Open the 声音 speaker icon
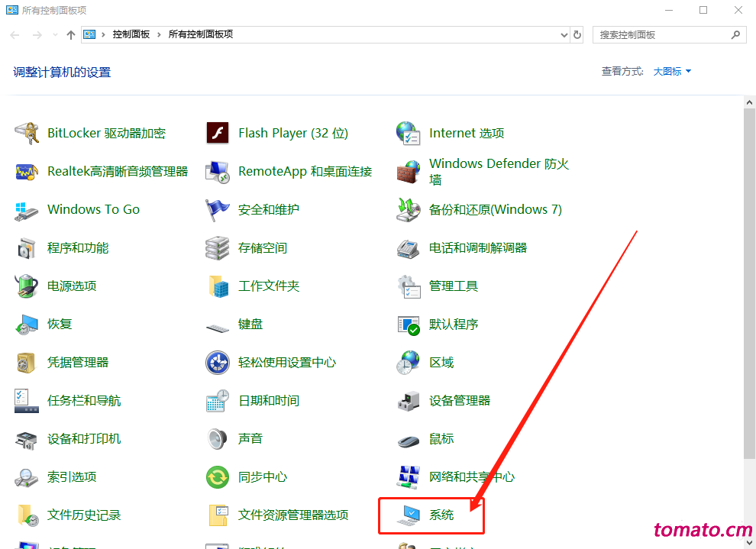This screenshot has width=756, height=549. [218, 438]
